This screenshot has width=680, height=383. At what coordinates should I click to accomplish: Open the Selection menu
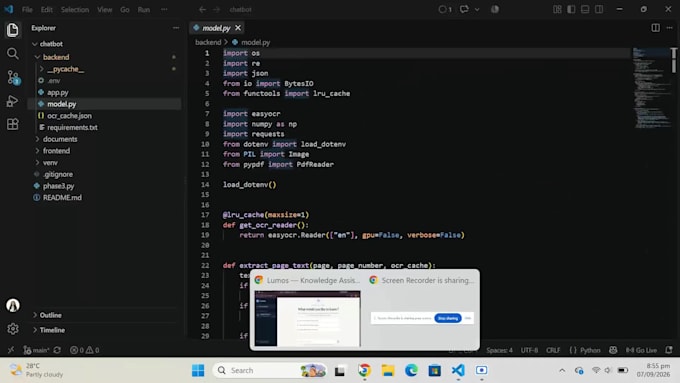(75, 9)
